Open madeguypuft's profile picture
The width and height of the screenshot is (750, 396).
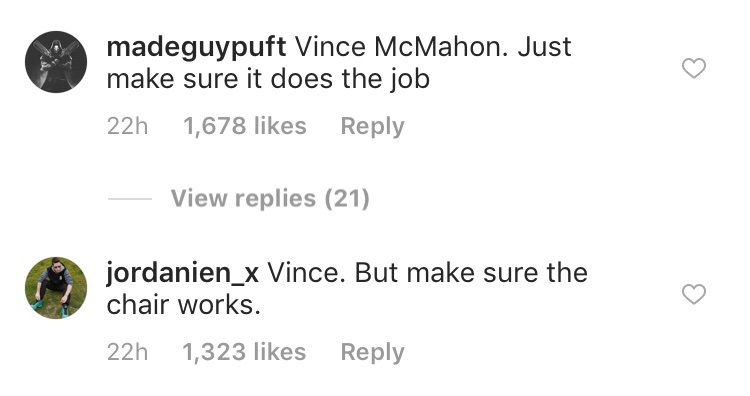(x=56, y=62)
